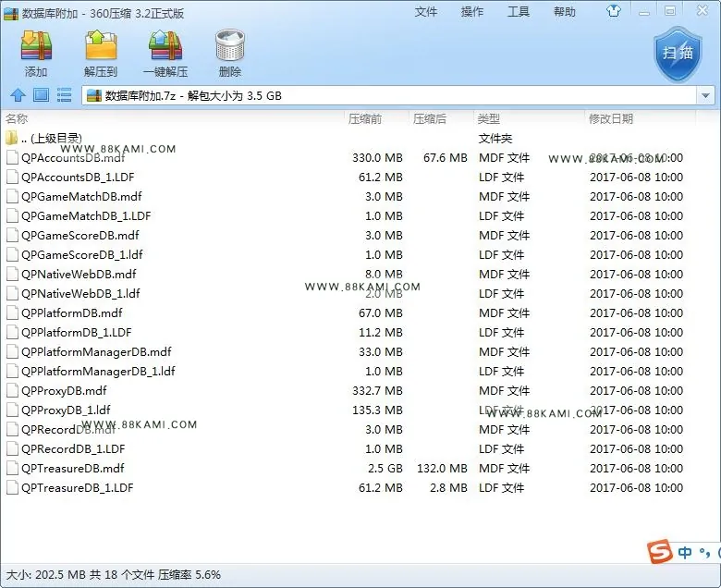Image resolution: width=721 pixels, height=588 pixels.
Task: Switch to detailed list view mode
Action: tap(64, 95)
